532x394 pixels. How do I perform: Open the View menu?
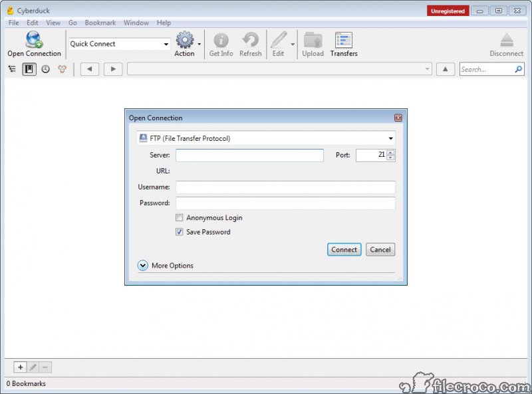point(53,23)
